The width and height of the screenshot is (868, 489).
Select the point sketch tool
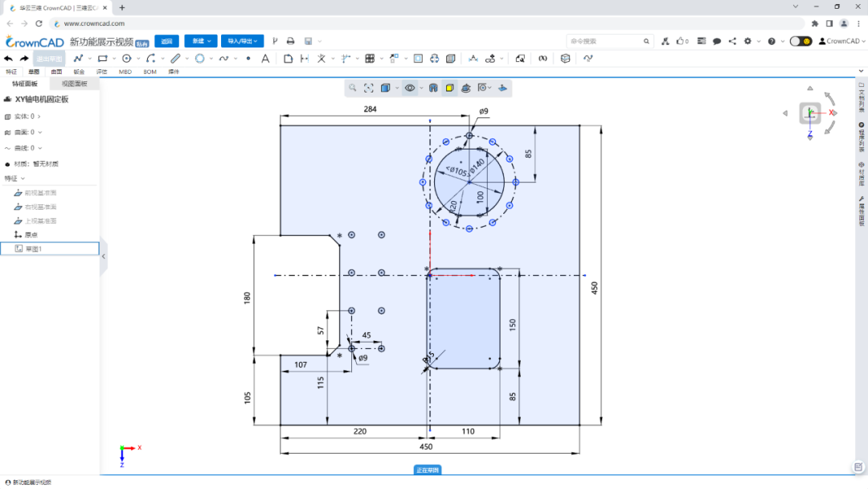(x=248, y=58)
